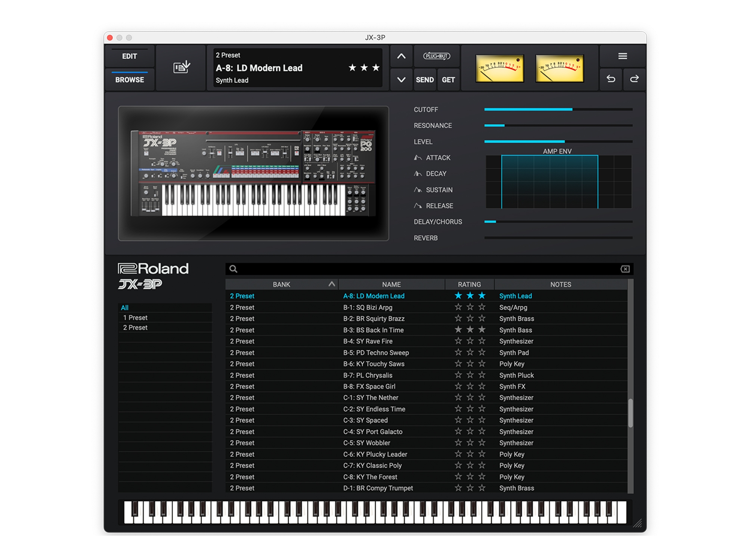Switch to the BROWSE tab
The height and width of the screenshot is (560, 747).
130,80
